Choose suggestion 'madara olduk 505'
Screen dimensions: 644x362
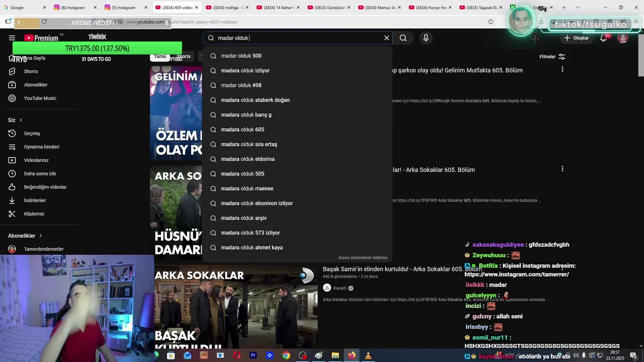(297, 174)
